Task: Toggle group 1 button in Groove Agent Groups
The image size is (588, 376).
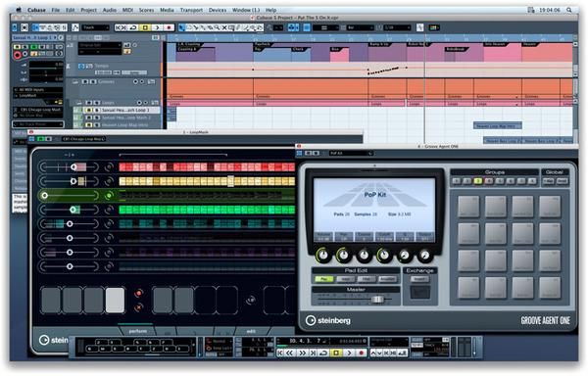Action: (456, 181)
